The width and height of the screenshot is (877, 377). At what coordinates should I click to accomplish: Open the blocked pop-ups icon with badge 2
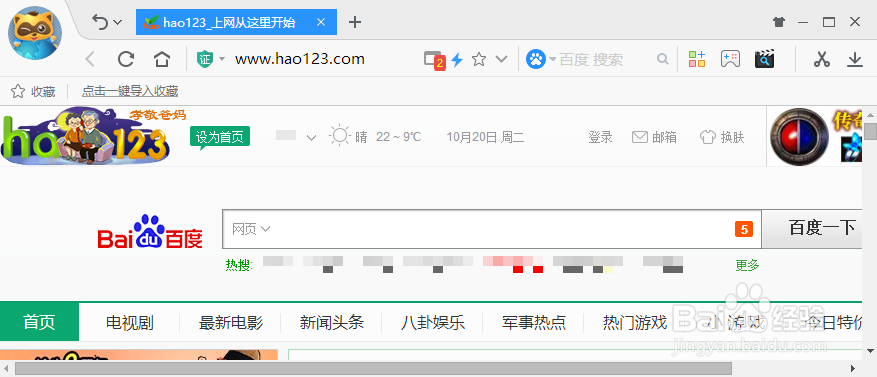tap(434, 59)
